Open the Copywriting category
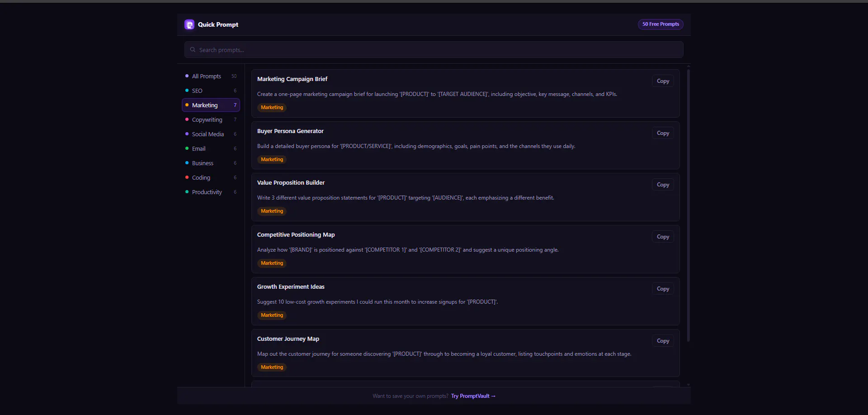This screenshot has height=415, width=868. [211, 119]
